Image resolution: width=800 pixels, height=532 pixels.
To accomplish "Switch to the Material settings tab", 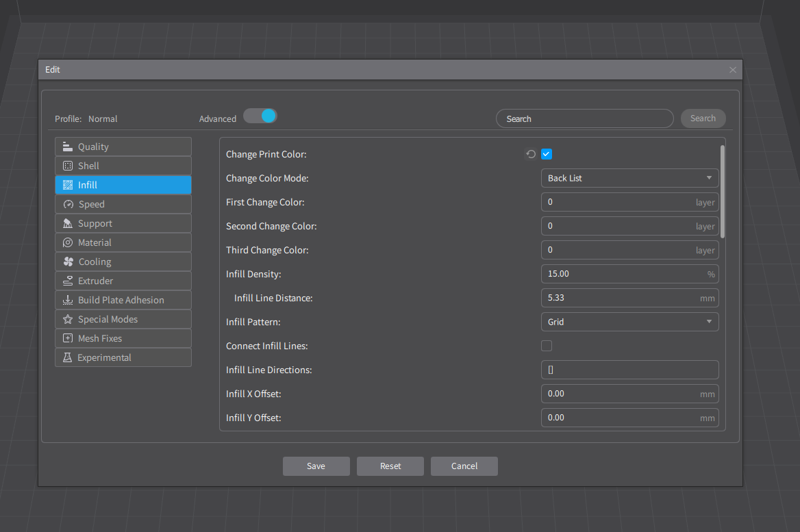I will click(123, 243).
